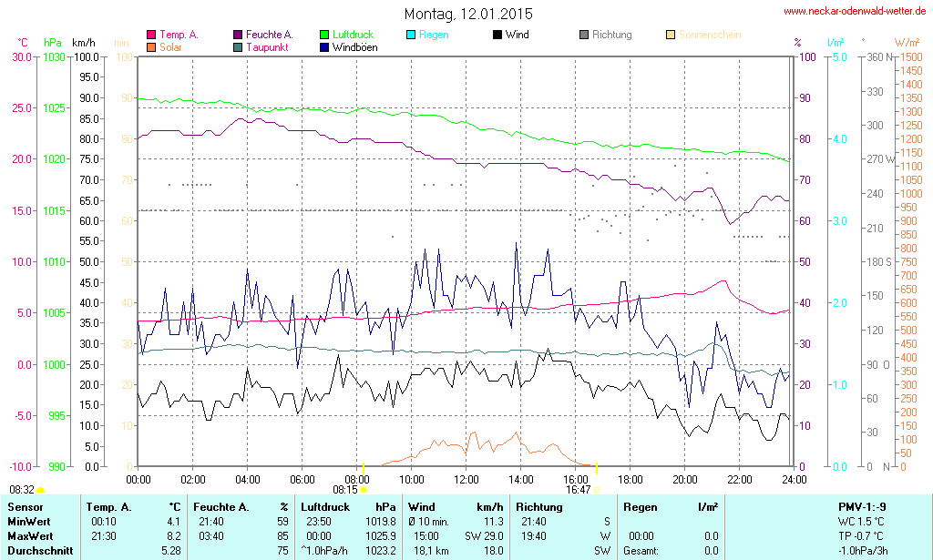Select the Sonnenschein legend swatch
The height and width of the screenshot is (560, 933).
pyautogui.click(x=671, y=36)
